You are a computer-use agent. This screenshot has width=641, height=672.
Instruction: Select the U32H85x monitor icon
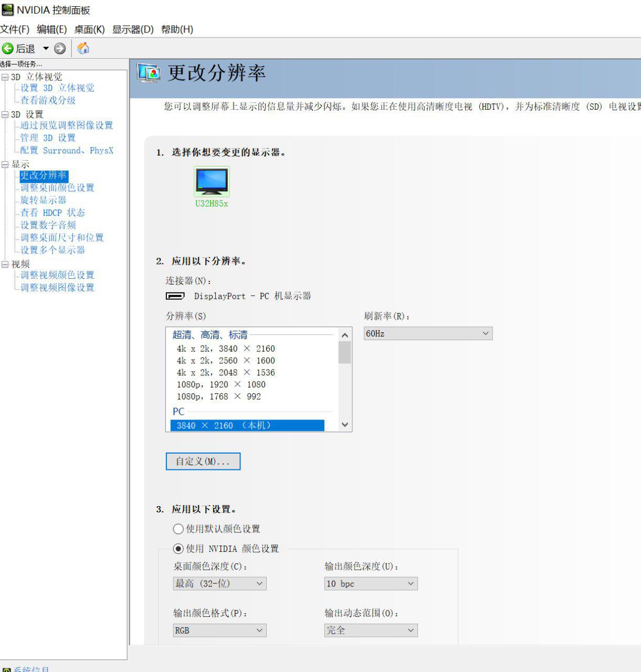(x=212, y=182)
